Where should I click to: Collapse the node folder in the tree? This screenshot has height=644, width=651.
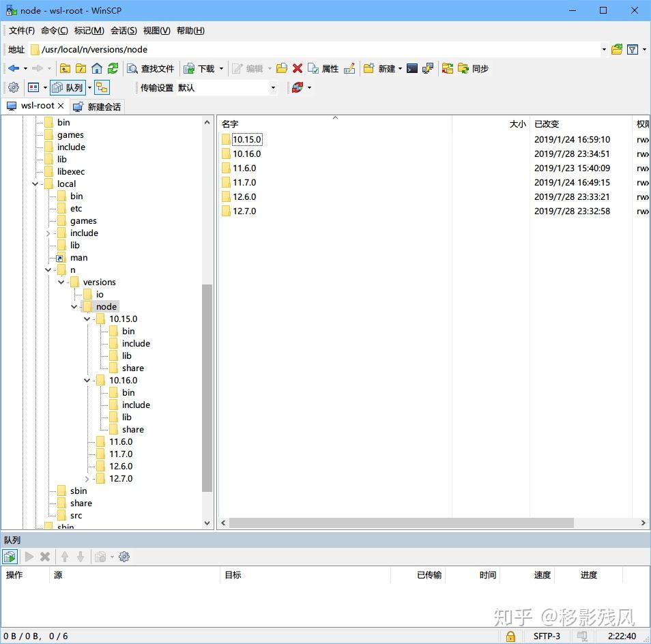74,306
